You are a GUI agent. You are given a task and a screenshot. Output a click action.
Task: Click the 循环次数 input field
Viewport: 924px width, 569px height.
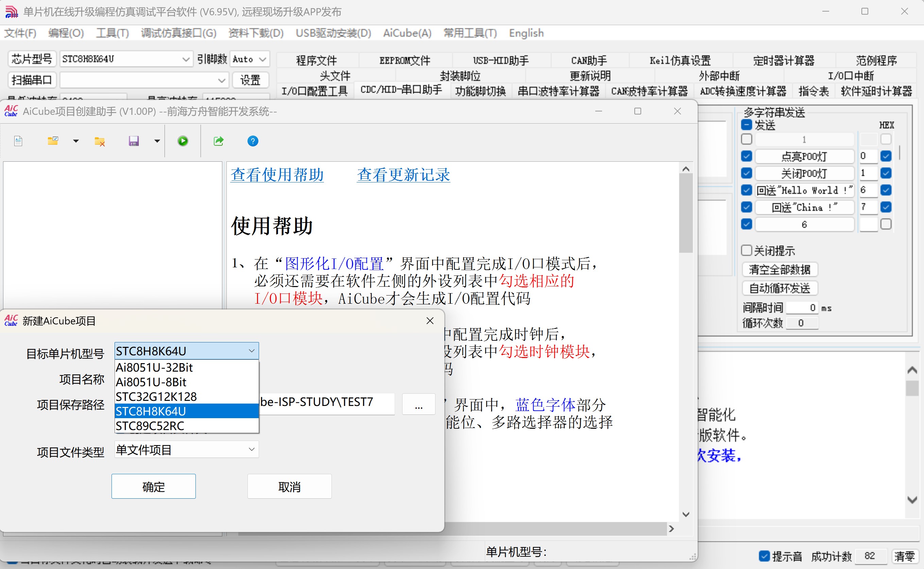point(802,323)
